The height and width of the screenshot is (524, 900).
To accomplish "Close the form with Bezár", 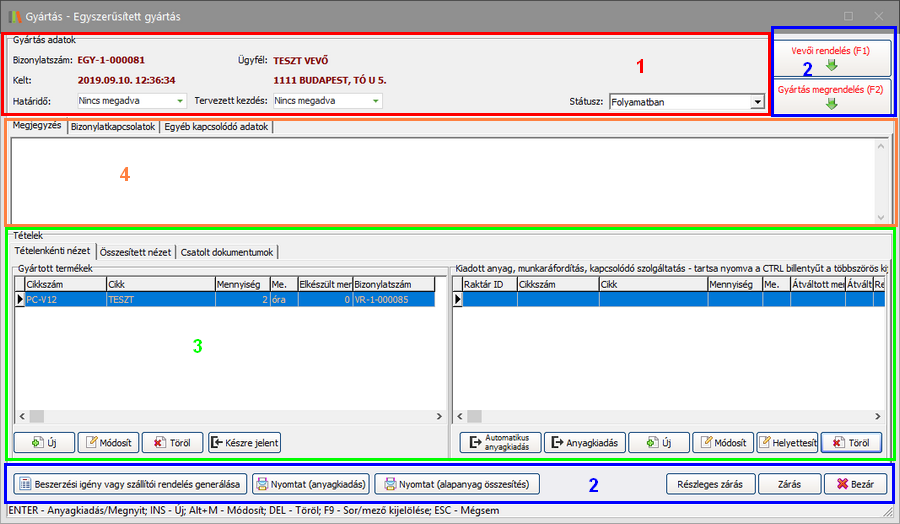I will (854, 484).
